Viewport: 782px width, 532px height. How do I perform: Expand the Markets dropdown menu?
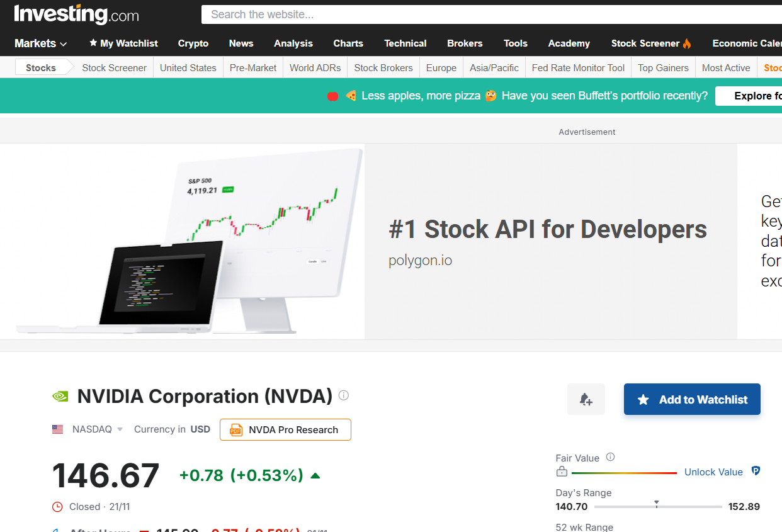pyautogui.click(x=40, y=43)
